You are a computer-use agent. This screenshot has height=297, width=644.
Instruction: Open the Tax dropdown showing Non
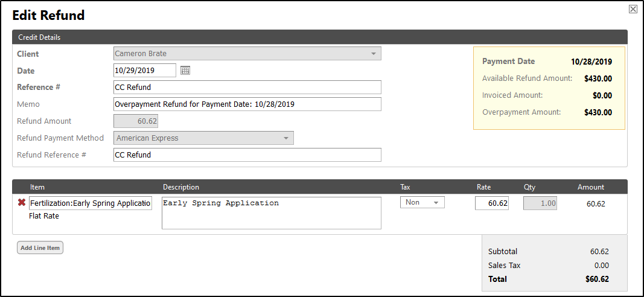[x=422, y=203]
